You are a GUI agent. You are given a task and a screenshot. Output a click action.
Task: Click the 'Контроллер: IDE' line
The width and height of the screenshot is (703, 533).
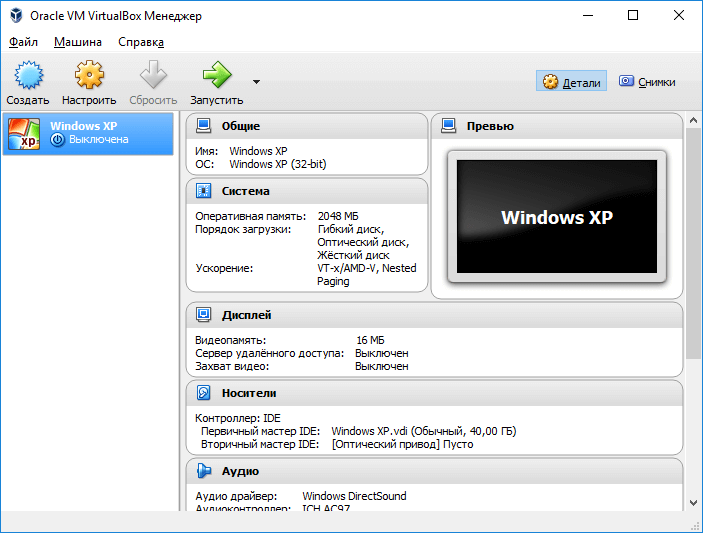click(238, 418)
